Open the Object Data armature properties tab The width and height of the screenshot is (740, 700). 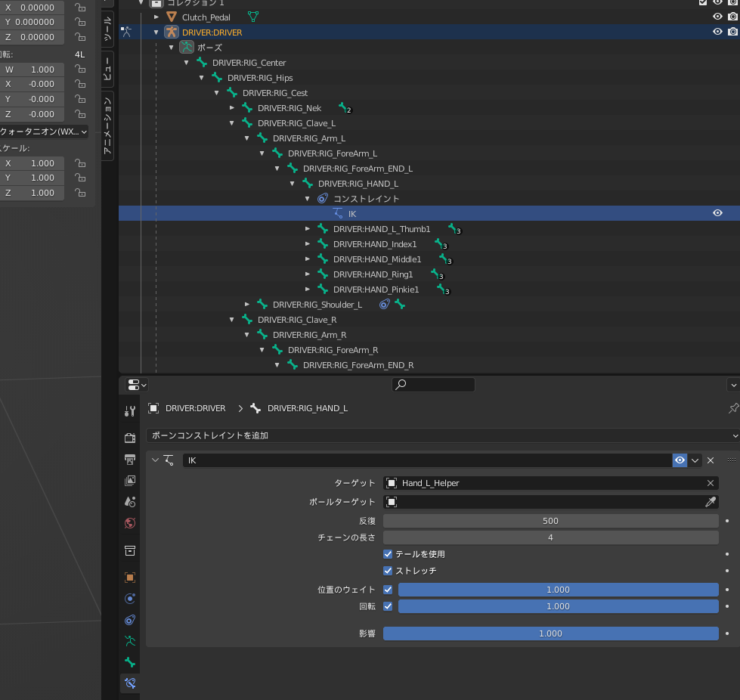point(130,641)
